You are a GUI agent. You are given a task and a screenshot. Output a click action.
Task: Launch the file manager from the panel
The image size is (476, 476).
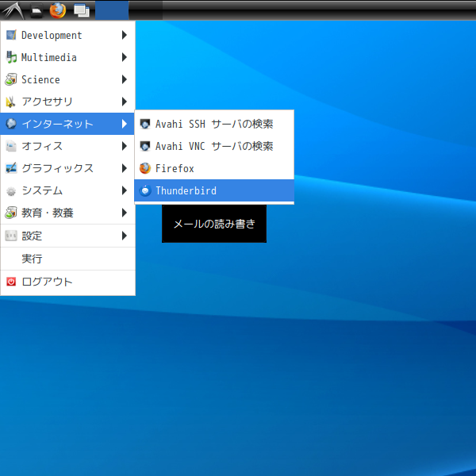coord(36,11)
